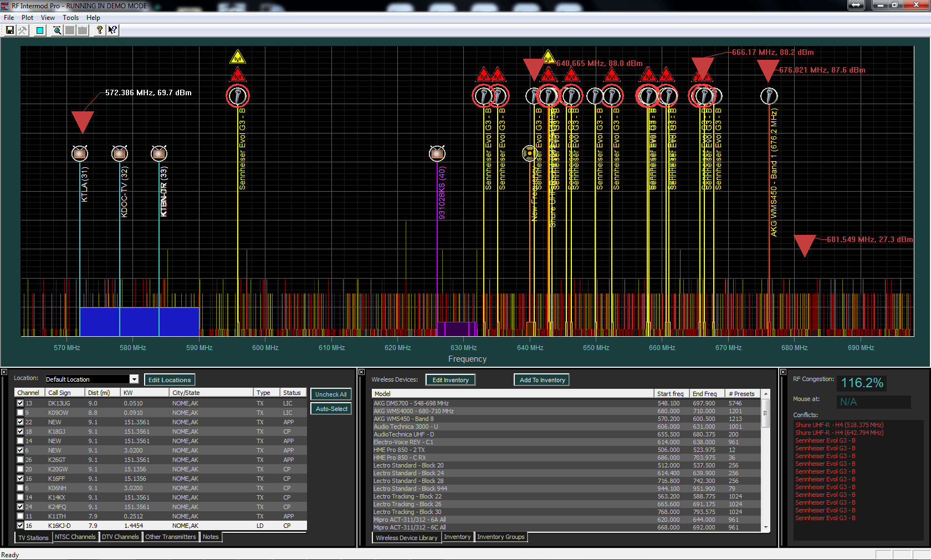Open the View menu
This screenshot has width=931, height=560.
(x=48, y=18)
